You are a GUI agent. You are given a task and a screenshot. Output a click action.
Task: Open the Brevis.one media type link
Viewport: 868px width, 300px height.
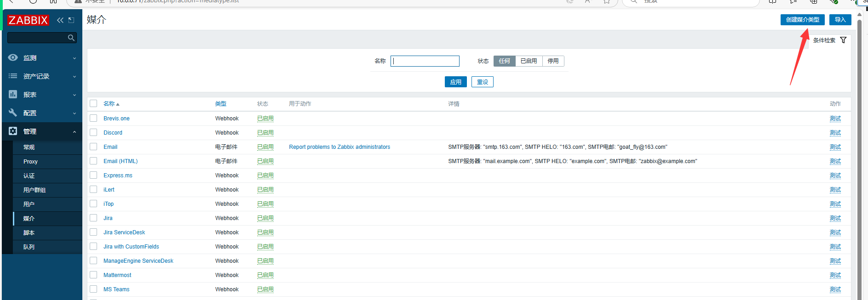click(x=116, y=119)
